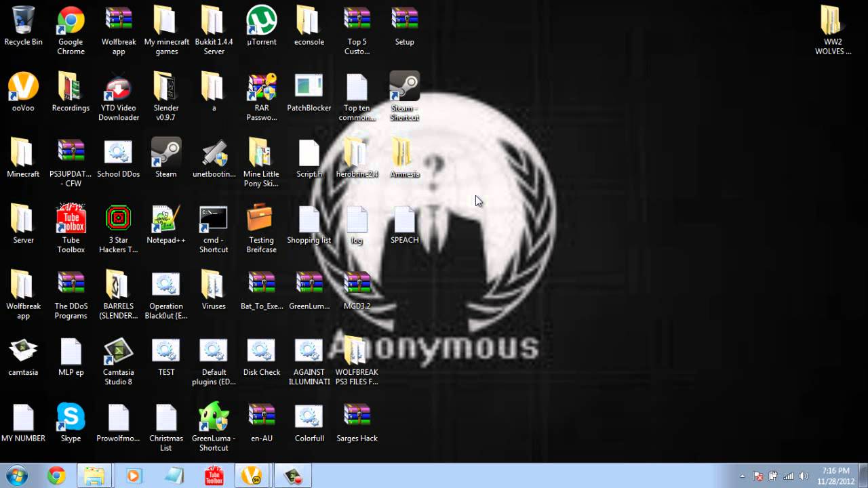Open the Recordings folder
Viewport: 868px width, 488px height.
(71, 92)
